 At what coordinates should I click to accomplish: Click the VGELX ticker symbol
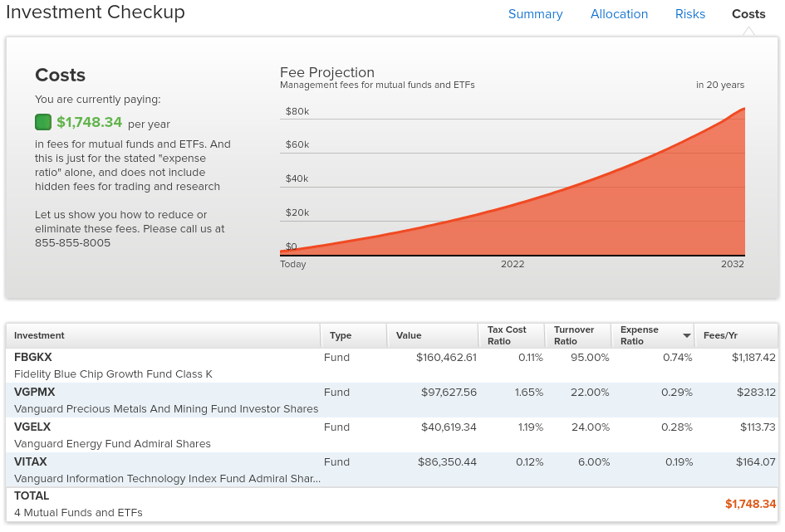[32, 427]
